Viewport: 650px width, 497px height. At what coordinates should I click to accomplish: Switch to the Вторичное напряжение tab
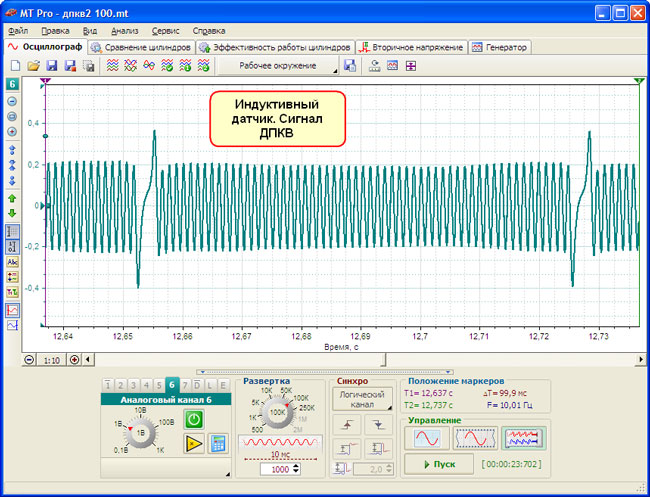tap(411, 47)
